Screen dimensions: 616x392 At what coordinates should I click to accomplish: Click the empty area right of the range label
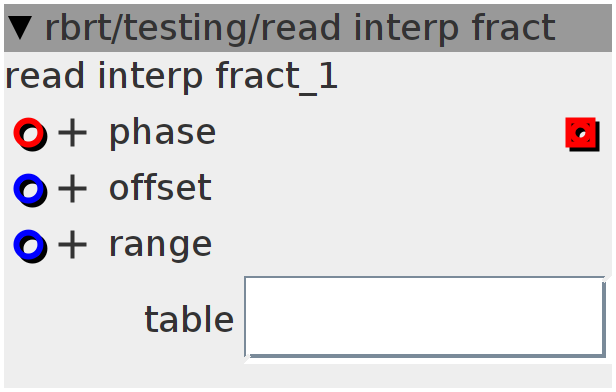pos(411,246)
